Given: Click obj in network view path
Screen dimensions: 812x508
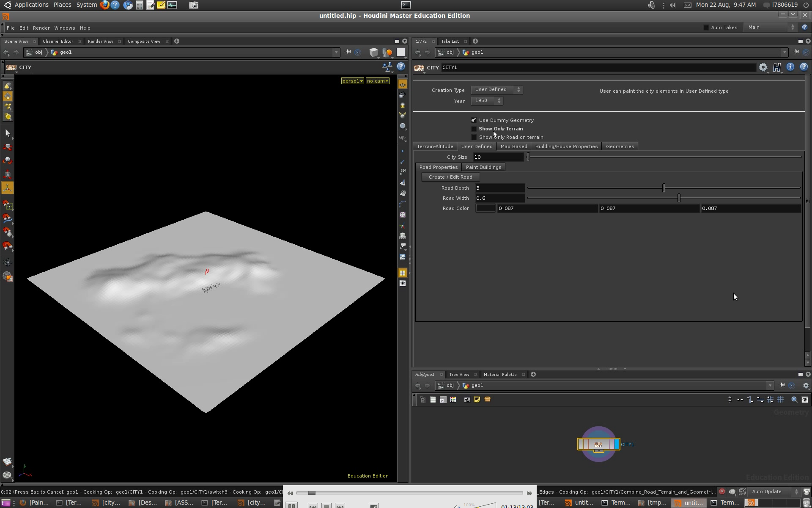Looking at the screenshot, I should 450,386.
